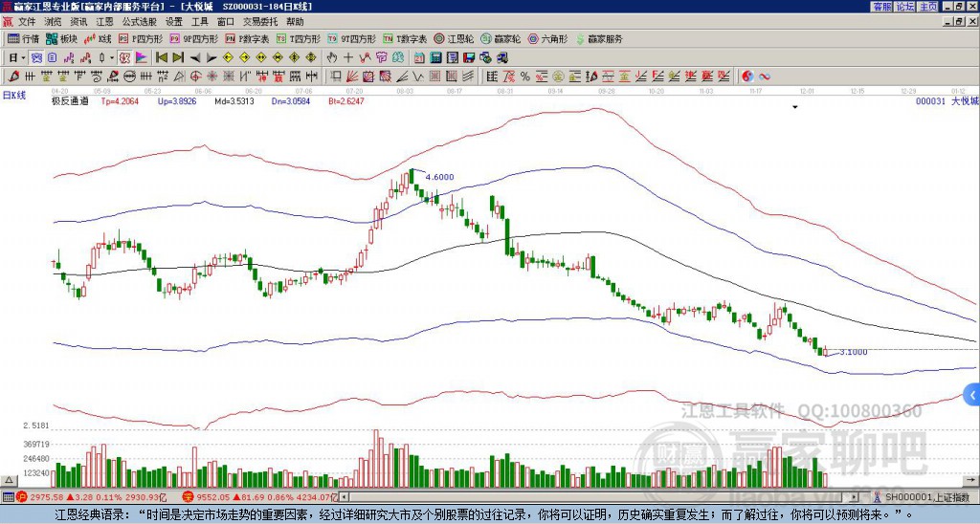The width and height of the screenshot is (980, 524).
Task: Open the 帮助 menu
Action: [x=295, y=22]
